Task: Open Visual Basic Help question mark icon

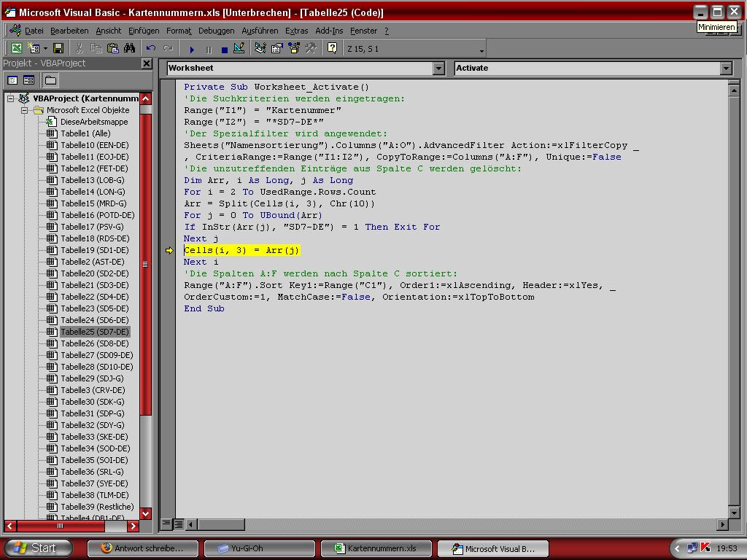Action: (x=332, y=48)
